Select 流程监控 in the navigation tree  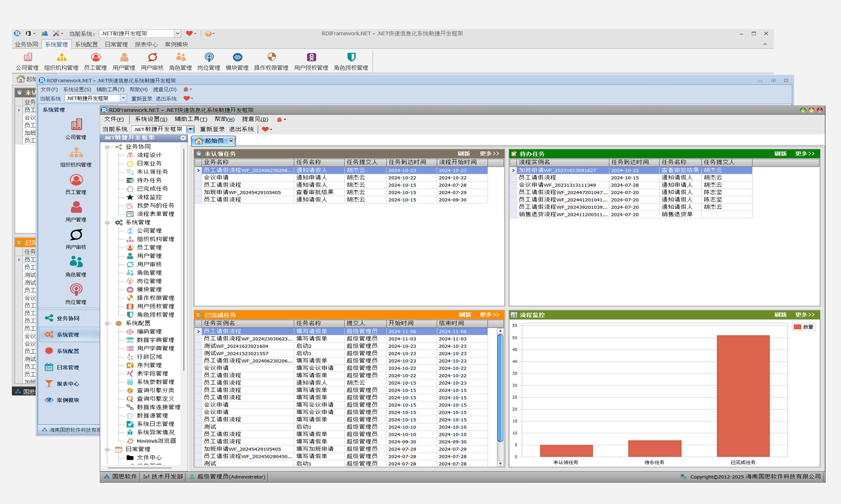coord(148,197)
